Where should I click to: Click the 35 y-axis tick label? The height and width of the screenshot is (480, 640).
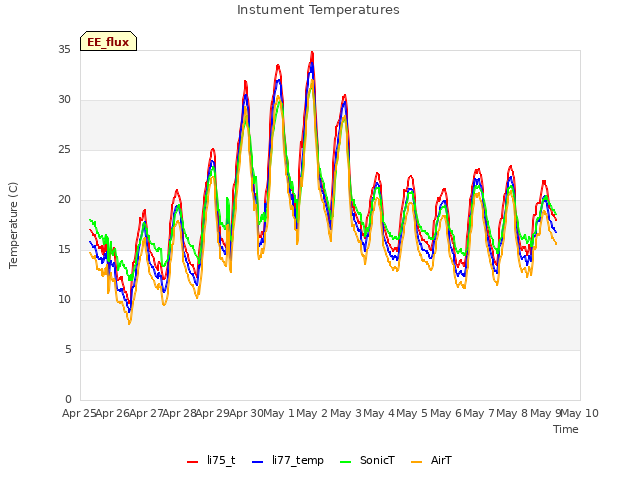point(64,50)
